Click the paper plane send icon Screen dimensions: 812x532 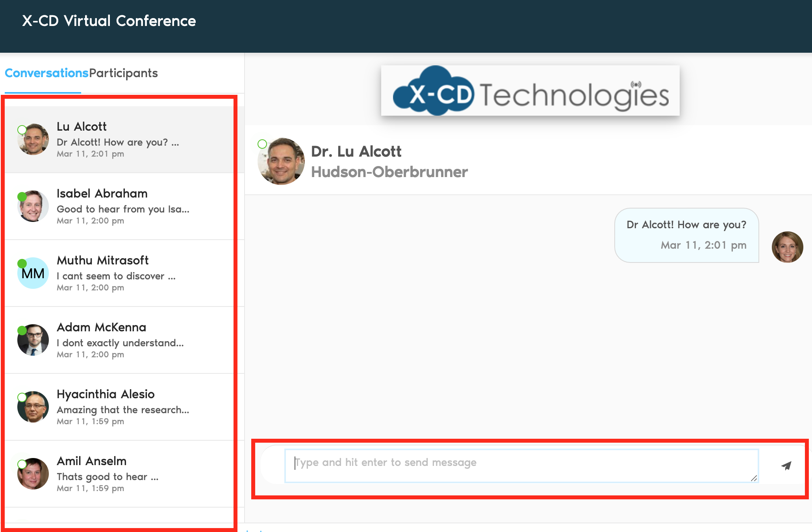point(786,466)
